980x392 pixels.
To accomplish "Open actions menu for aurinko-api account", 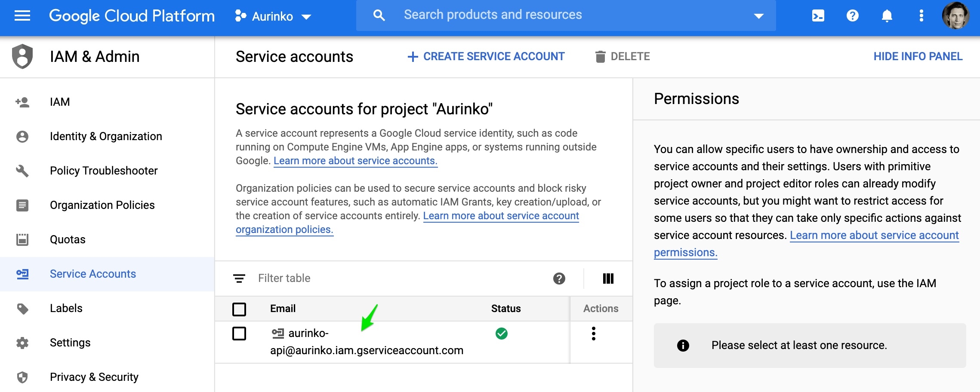I will [x=593, y=334].
